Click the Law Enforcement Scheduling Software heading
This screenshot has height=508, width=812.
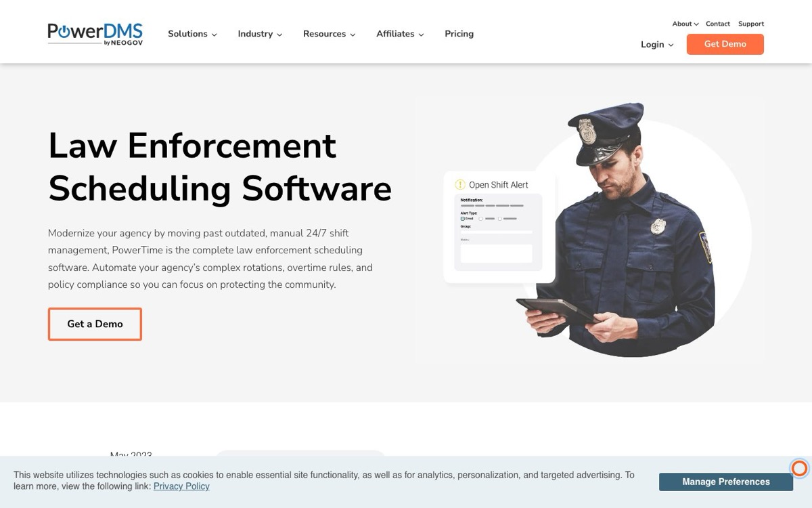click(x=220, y=167)
